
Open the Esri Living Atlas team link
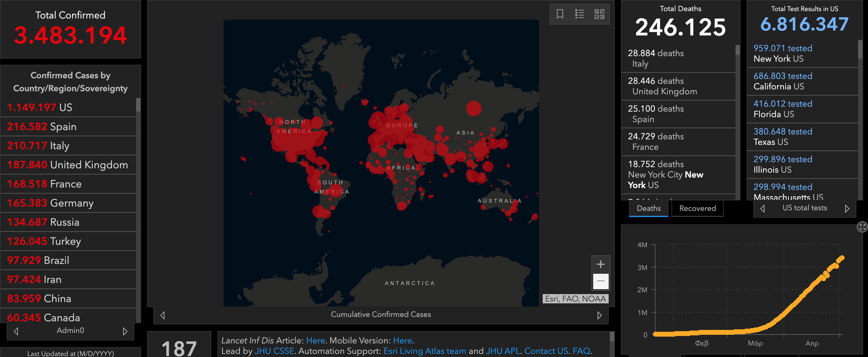(x=424, y=351)
